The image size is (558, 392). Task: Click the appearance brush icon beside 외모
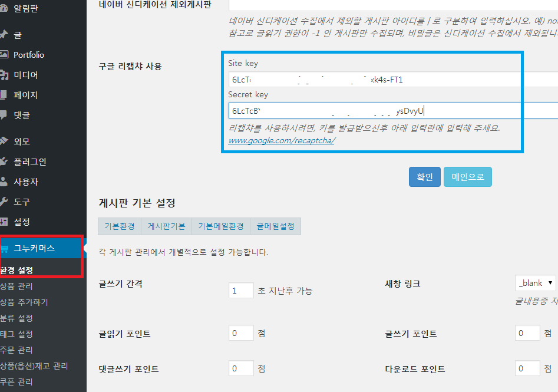pos(4,141)
